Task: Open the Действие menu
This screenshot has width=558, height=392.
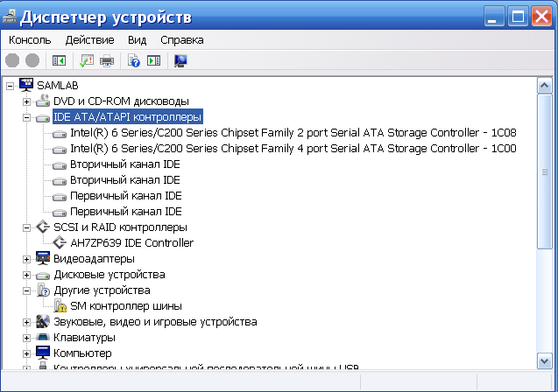Action: coord(89,39)
